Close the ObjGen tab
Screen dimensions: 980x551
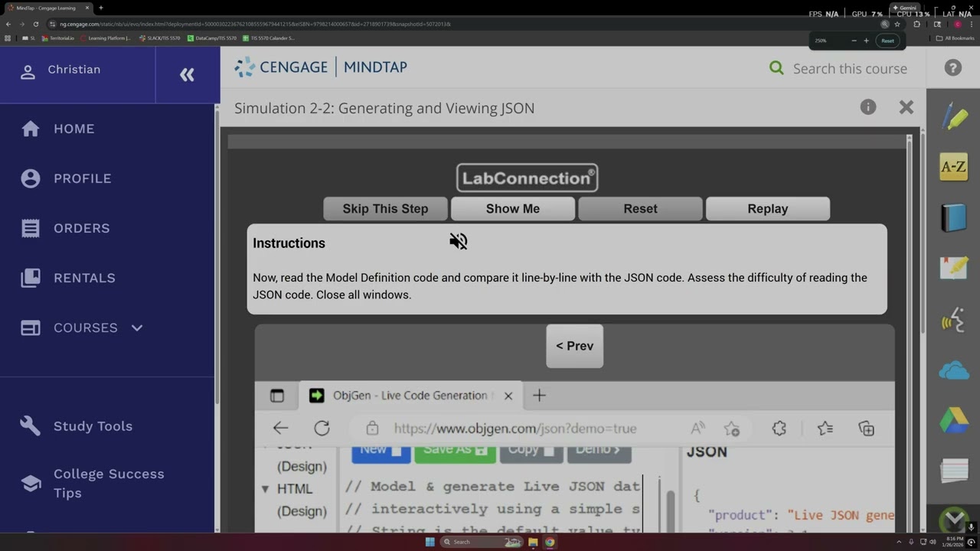[x=508, y=396]
